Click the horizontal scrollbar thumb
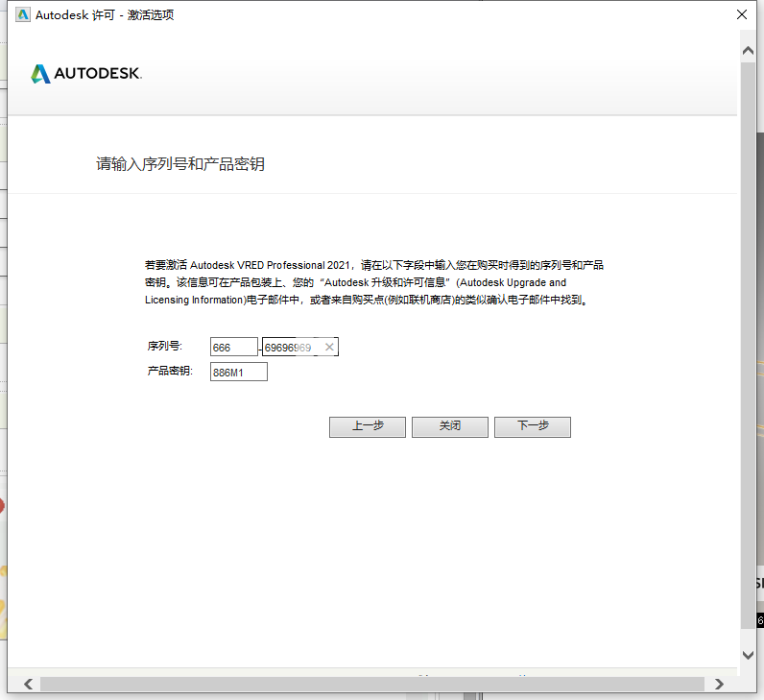The height and width of the screenshot is (700, 764). coord(372,684)
